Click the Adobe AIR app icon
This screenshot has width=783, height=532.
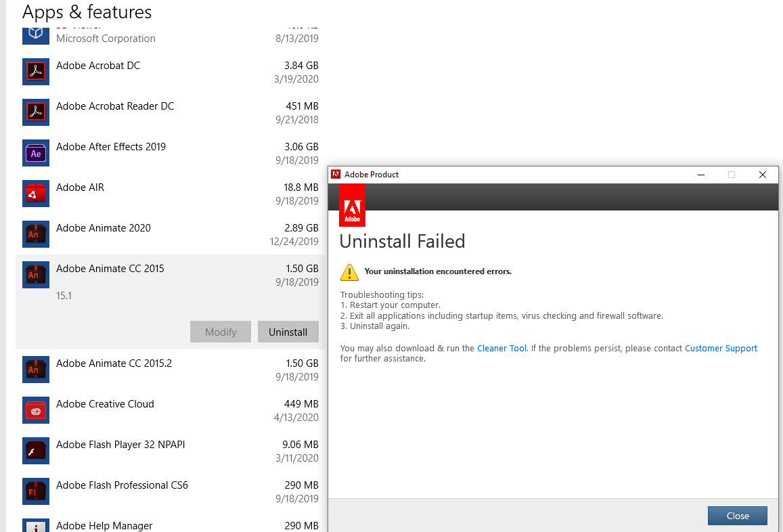[x=35, y=193]
